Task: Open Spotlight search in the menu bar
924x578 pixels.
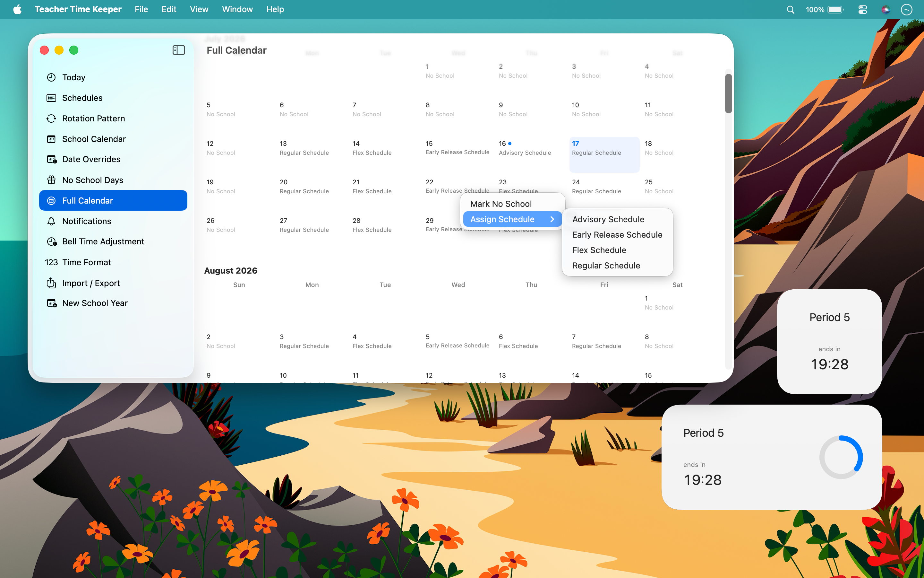Action: (x=790, y=10)
